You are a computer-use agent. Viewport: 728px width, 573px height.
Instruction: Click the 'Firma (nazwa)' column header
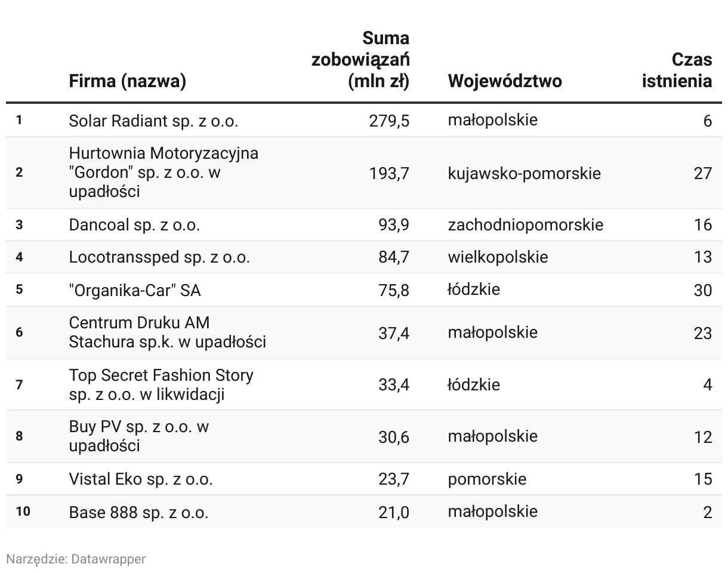[127, 81]
